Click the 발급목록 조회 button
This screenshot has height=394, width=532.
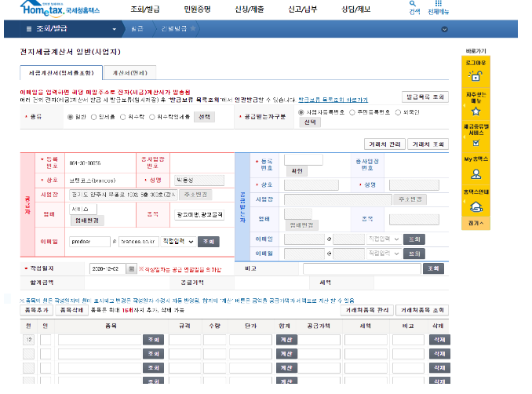(x=425, y=97)
